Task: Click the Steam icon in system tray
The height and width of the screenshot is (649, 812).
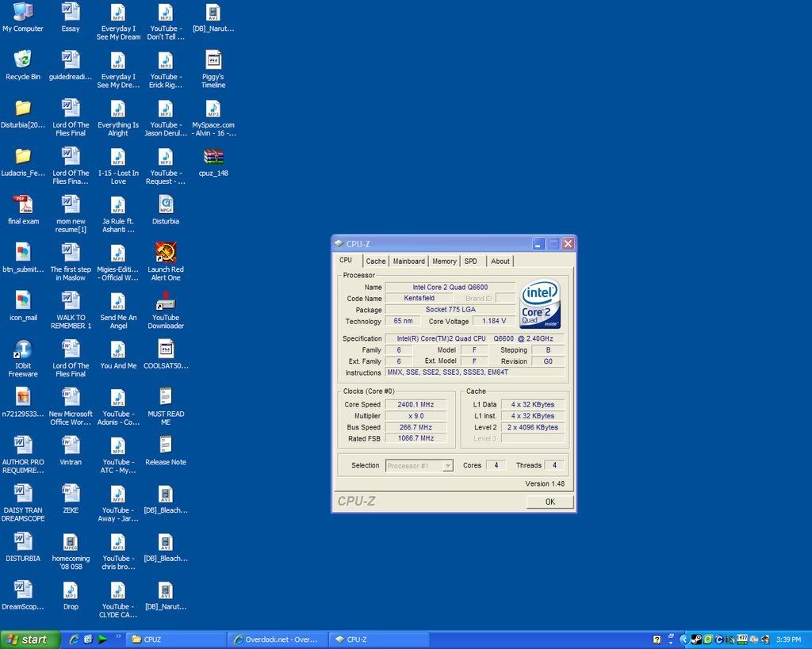Action: [x=696, y=639]
